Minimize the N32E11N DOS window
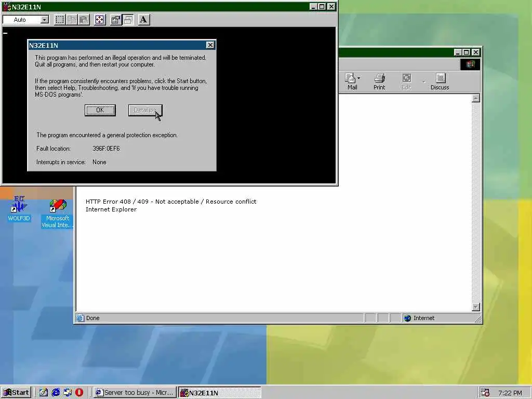This screenshot has height=399, width=532. pyautogui.click(x=313, y=6)
